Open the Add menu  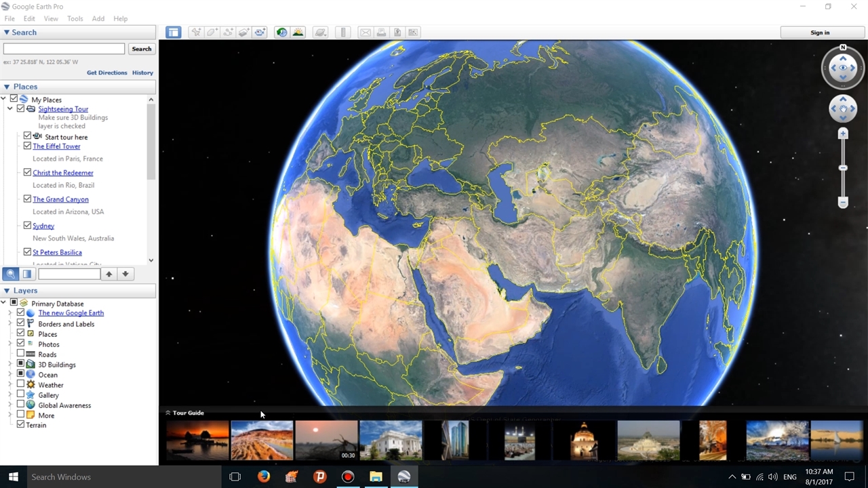point(98,19)
